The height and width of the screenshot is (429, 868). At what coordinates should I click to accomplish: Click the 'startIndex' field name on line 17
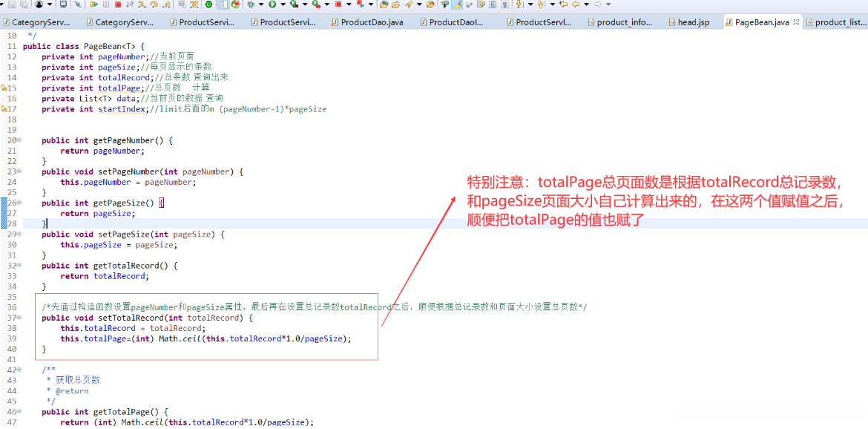click(x=122, y=109)
